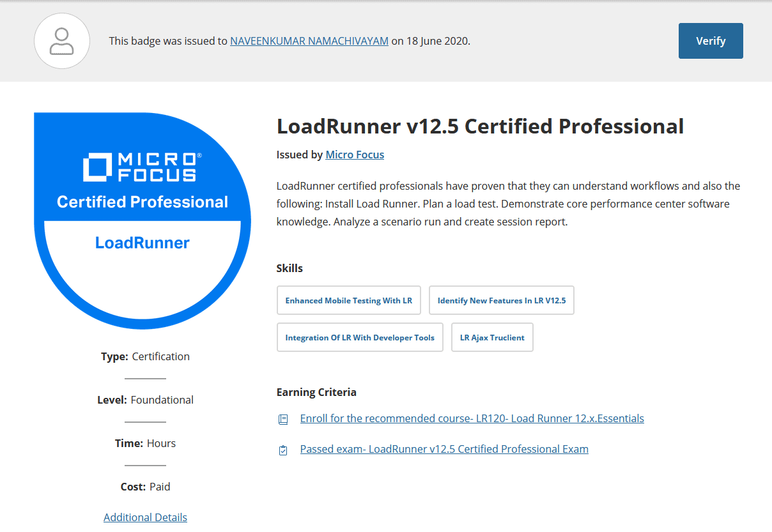
Task: Open the Micro Focus issuer link
Action: [x=355, y=154]
